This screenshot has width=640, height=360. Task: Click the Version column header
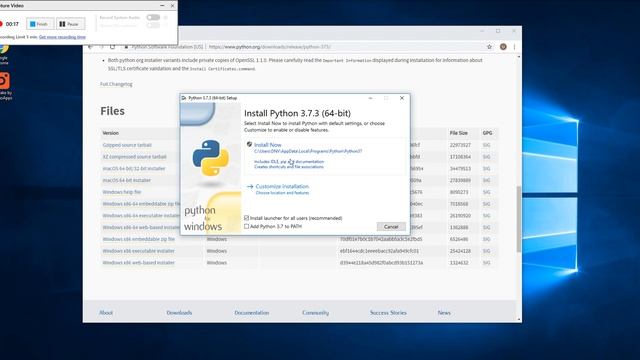[x=111, y=133]
